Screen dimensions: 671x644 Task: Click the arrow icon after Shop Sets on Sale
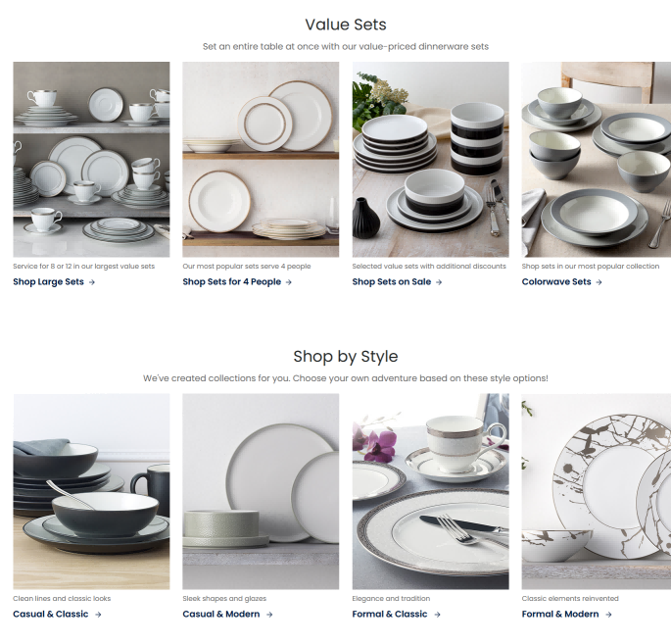coord(439,282)
